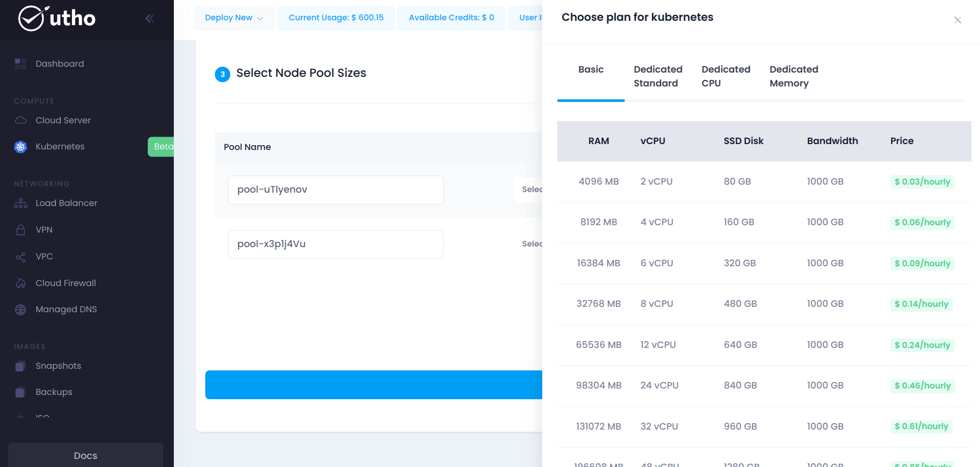980x467 pixels.
Task: Expand the Deploy New dropdown
Action: pos(234,18)
